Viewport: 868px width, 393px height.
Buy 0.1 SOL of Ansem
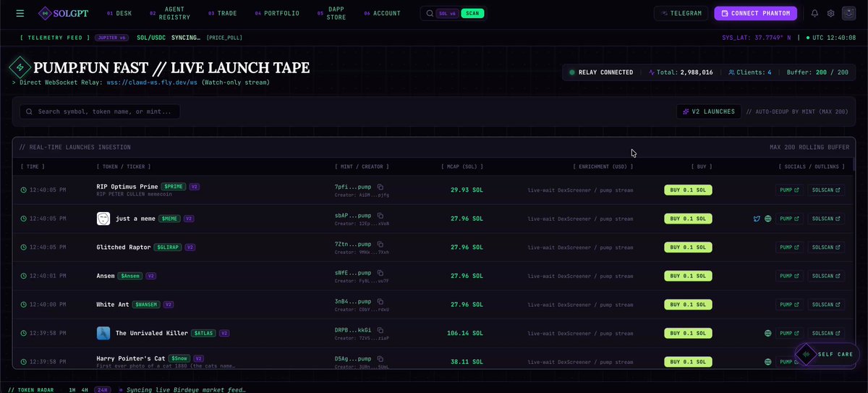pos(689,276)
